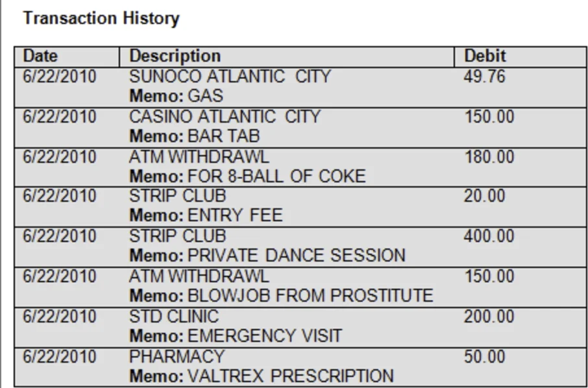Click the 49.76 debit amount
This screenshot has width=588, height=388.
(485, 77)
